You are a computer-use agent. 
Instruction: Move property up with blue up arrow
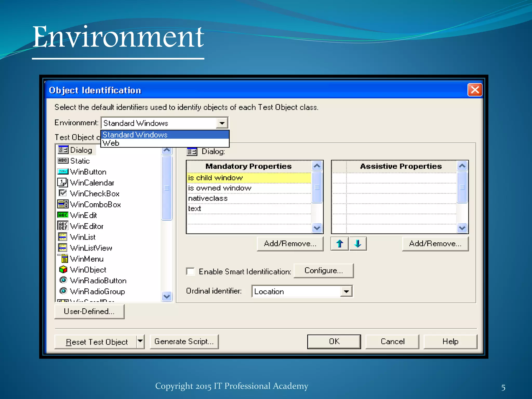click(340, 244)
